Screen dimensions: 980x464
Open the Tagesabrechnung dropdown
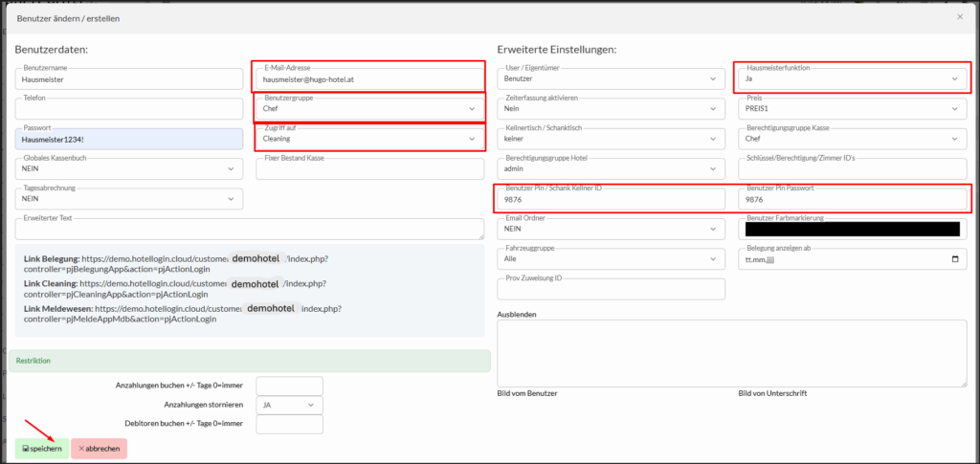point(128,199)
